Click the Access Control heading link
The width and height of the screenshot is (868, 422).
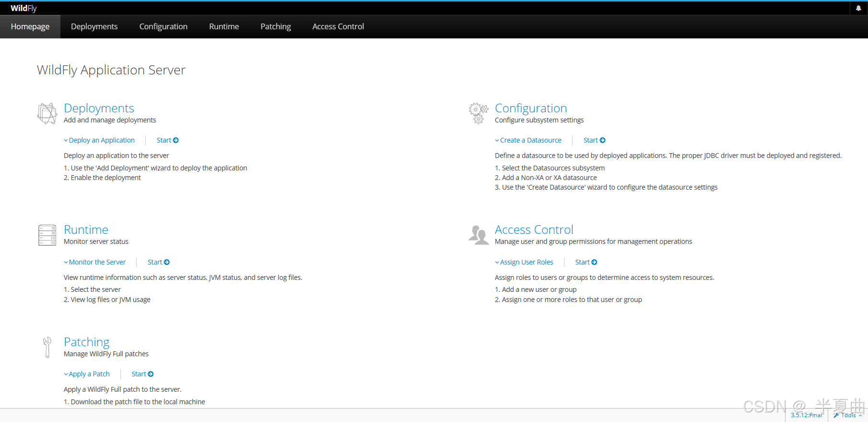pos(534,229)
